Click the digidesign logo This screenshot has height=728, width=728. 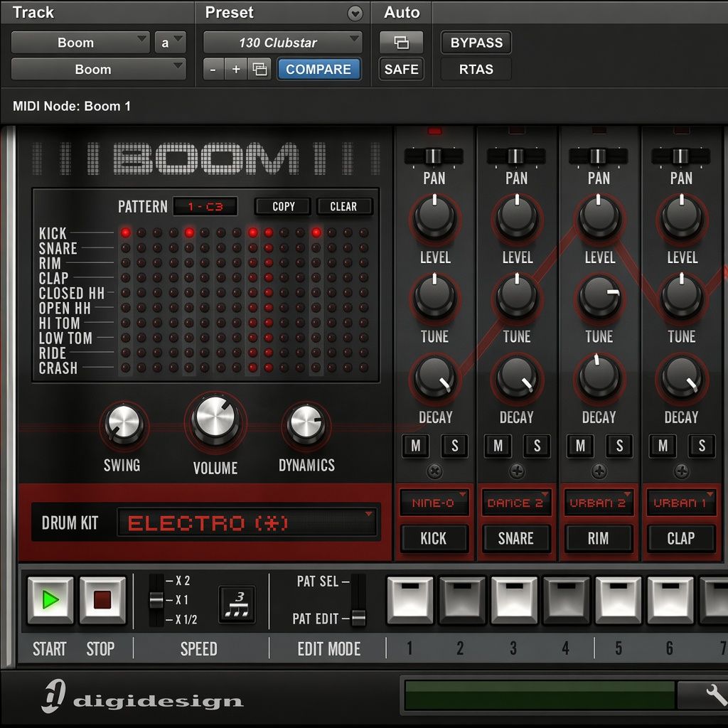click(x=142, y=697)
